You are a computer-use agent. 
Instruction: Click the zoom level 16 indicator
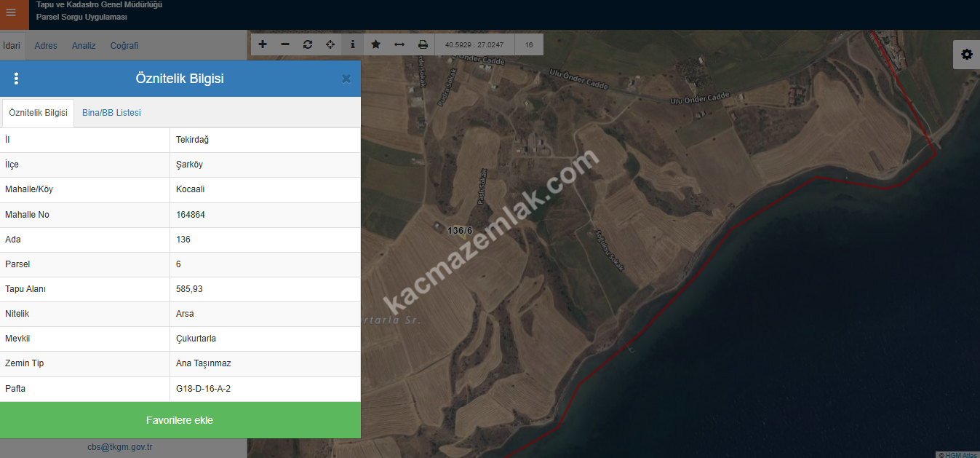click(x=529, y=45)
